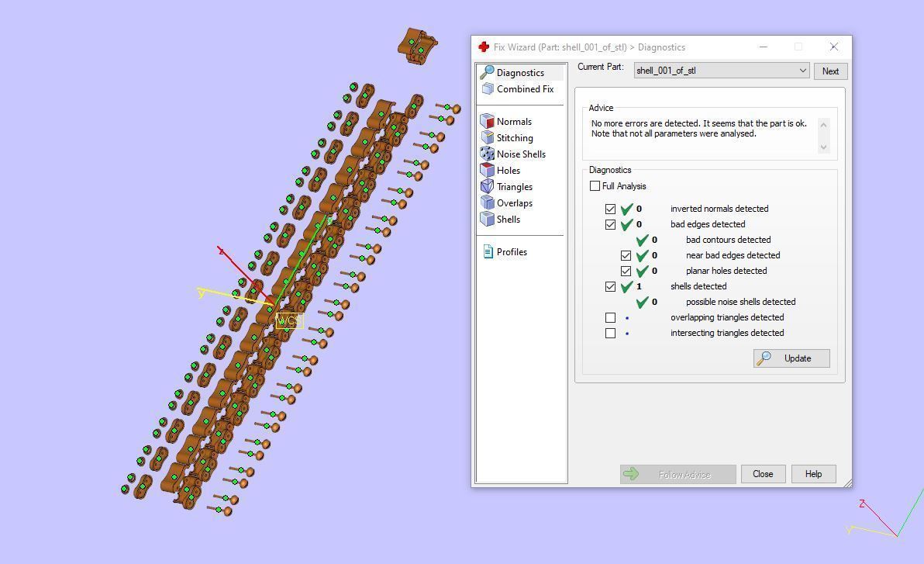Viewport: 924px width, 564px height.
Task: Select the Stitching fix step
Action: coord(515,138)
